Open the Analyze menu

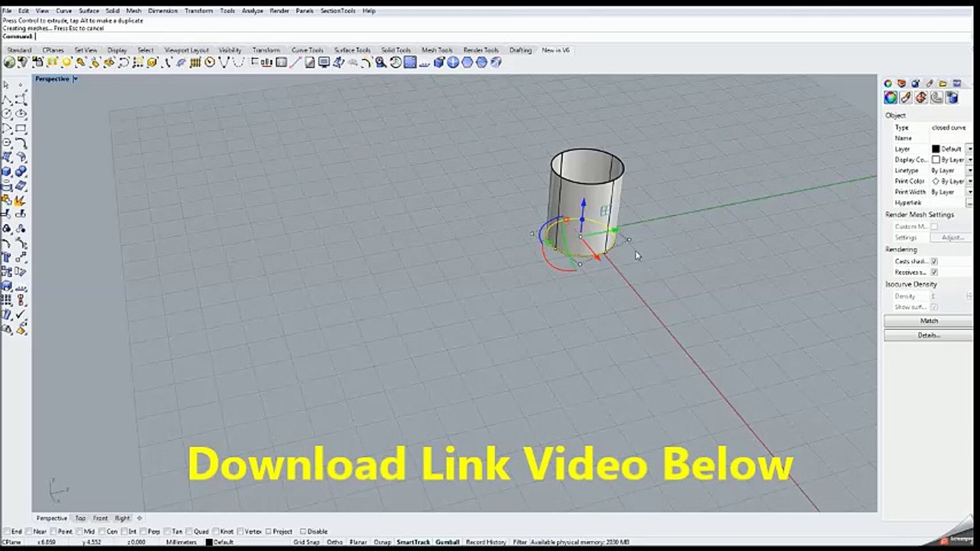point(252,11)
